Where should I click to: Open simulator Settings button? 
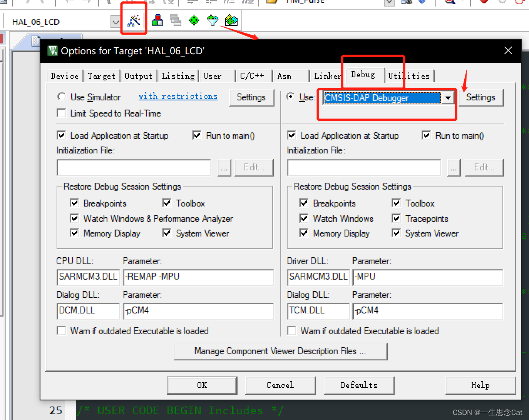point(251,97)
